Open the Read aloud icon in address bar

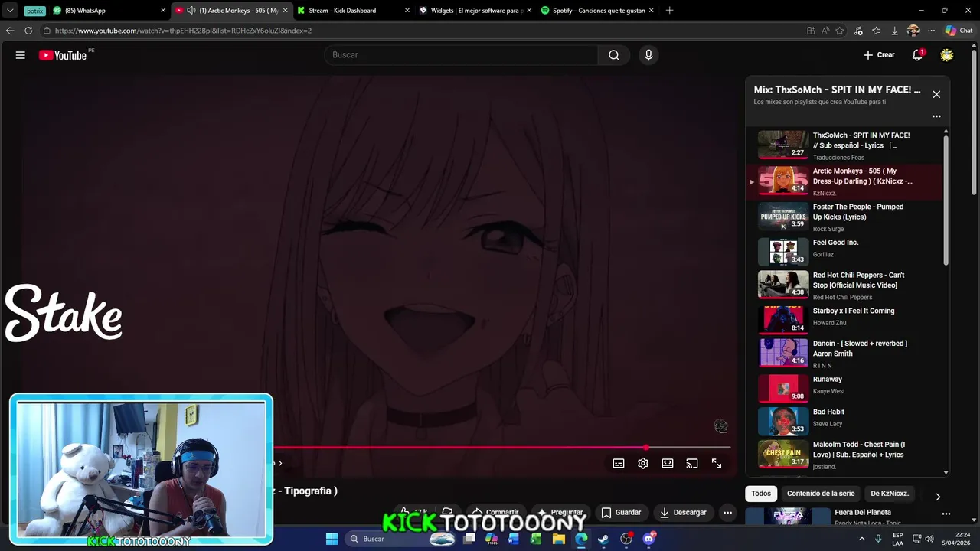click(x=825, y=31)
